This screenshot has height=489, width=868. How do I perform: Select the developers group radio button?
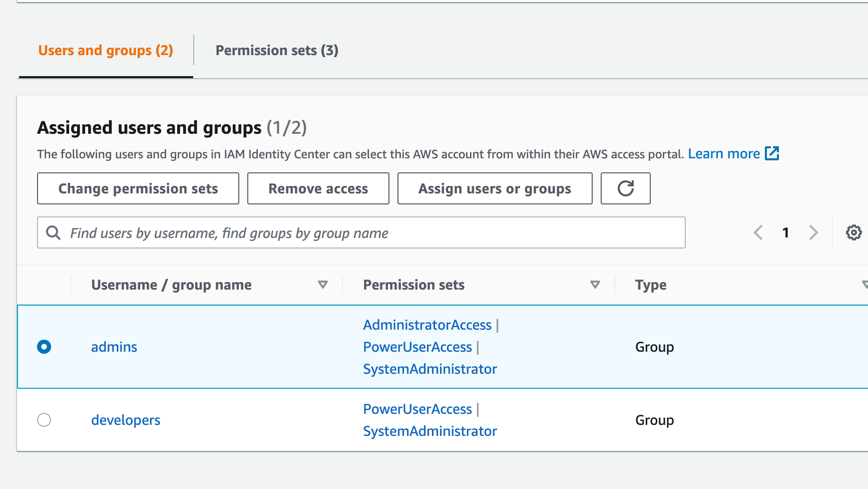[x=44, y=420]
